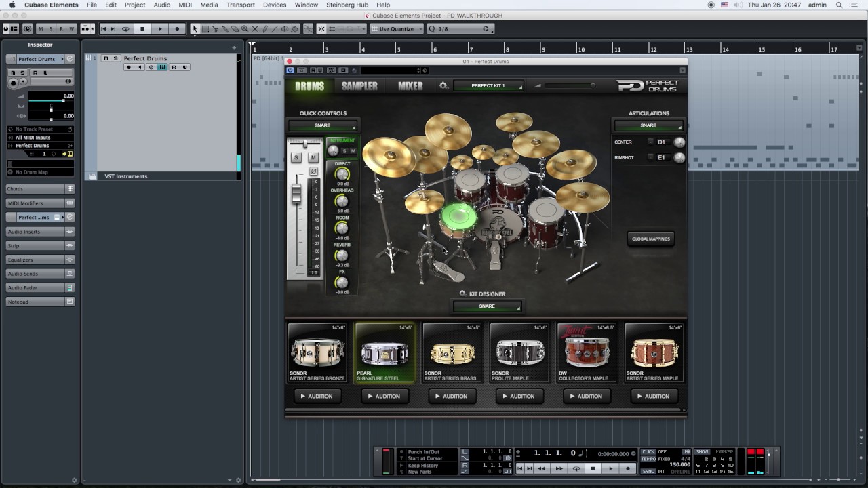Toggle Mute in Quick Controls channel strip
The height and width of the screenshot is (488, 868).
click(313, 157)
